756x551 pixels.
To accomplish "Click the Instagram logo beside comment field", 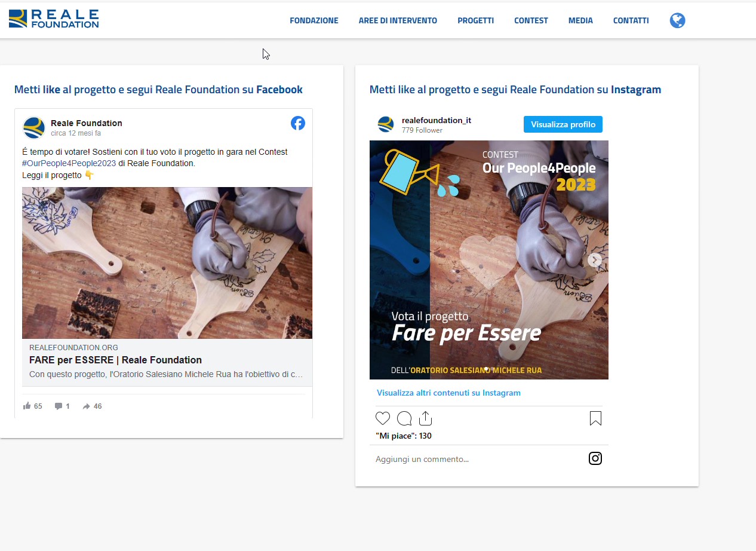I will tap(595, 458).
